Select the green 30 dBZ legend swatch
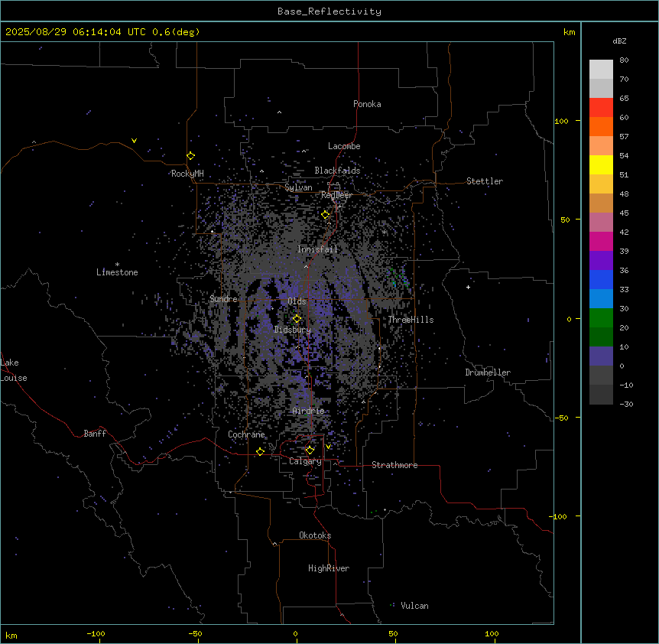The width and height of the screenshot is (659, 644). click(x=601, y=318)
